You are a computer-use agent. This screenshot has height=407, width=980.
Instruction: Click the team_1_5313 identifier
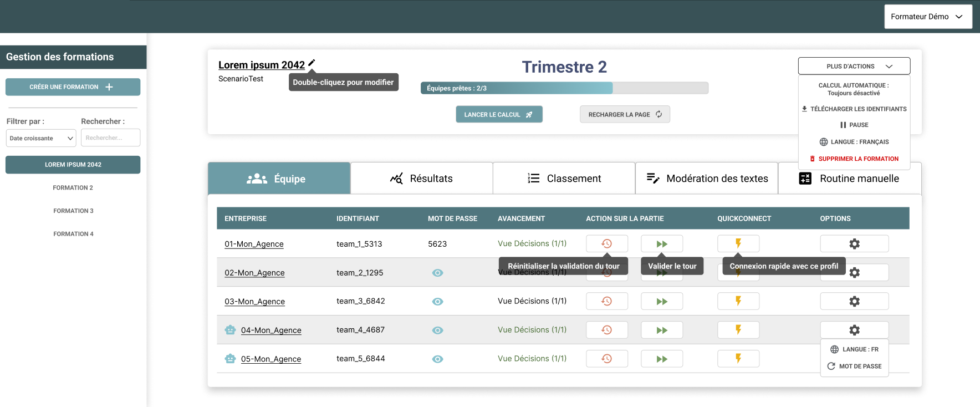(359, 244)
